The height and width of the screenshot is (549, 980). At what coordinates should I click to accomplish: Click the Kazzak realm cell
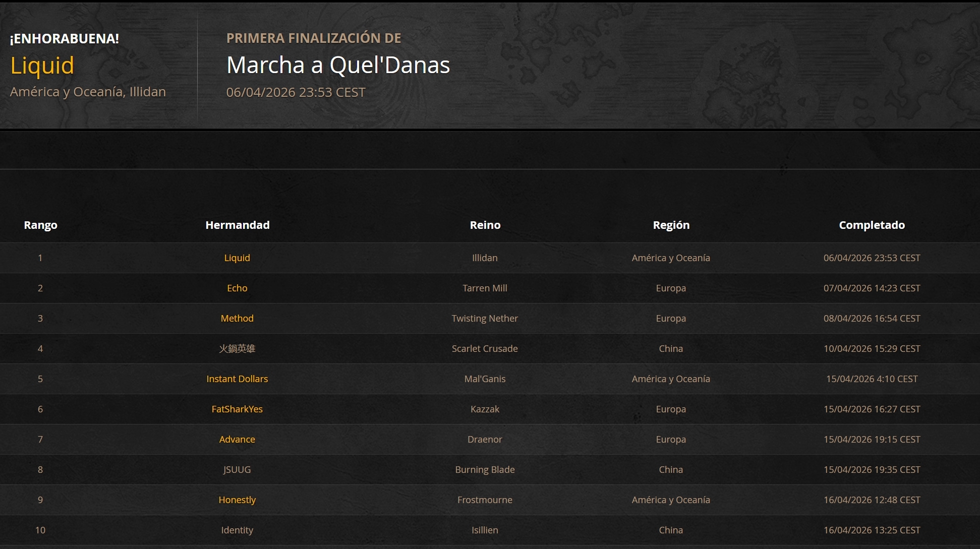485,409
